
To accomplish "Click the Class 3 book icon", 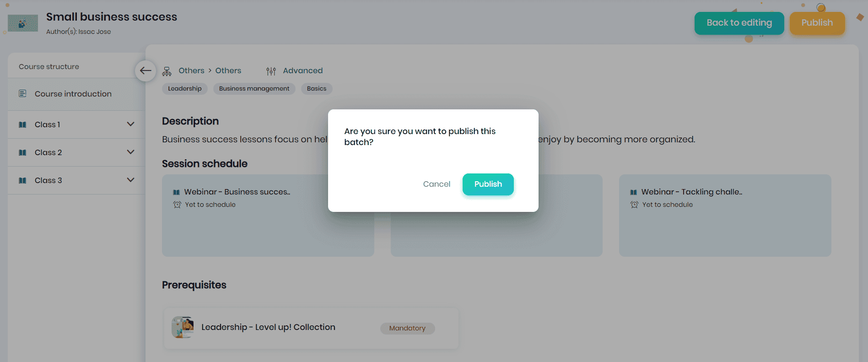I will tap(22, 180).
